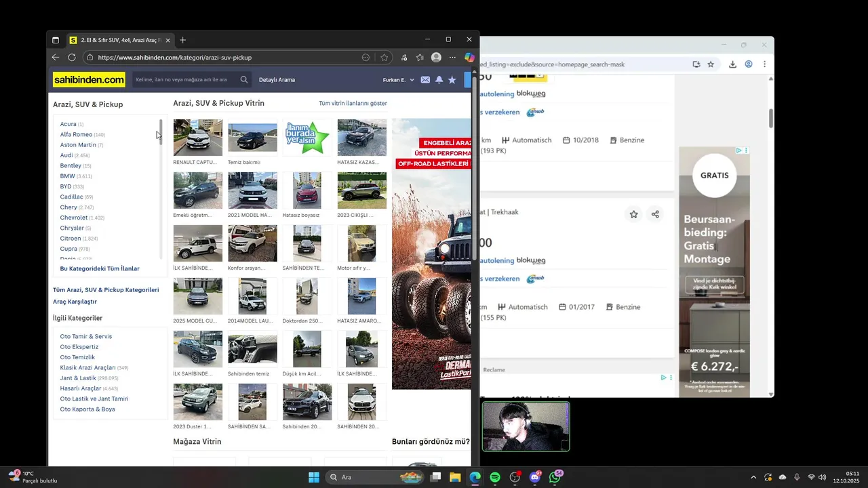This screenshot has width=868, height=488.
Task: Show hidden system tray icons
Action: point(753,477)
